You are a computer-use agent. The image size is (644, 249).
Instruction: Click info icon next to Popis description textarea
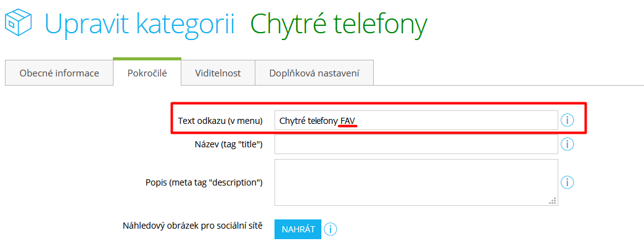[567, 182]
